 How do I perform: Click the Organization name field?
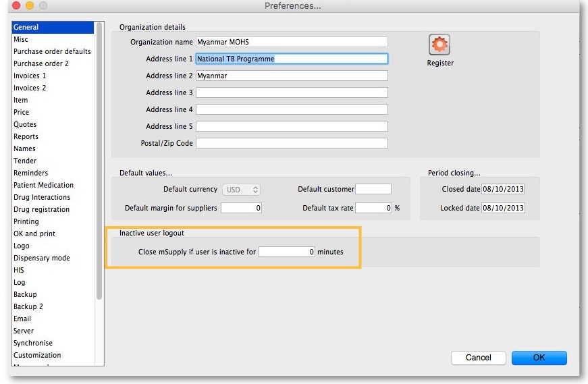tap(292, 42)
